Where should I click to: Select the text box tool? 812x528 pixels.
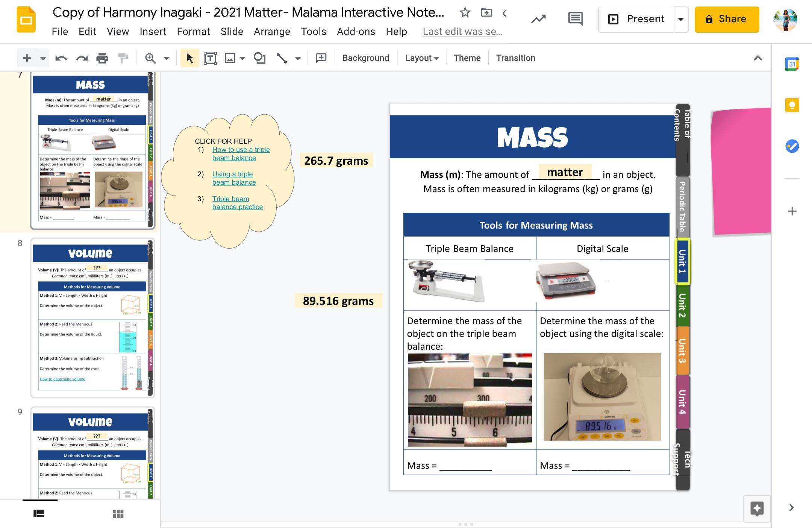[210, 58]
